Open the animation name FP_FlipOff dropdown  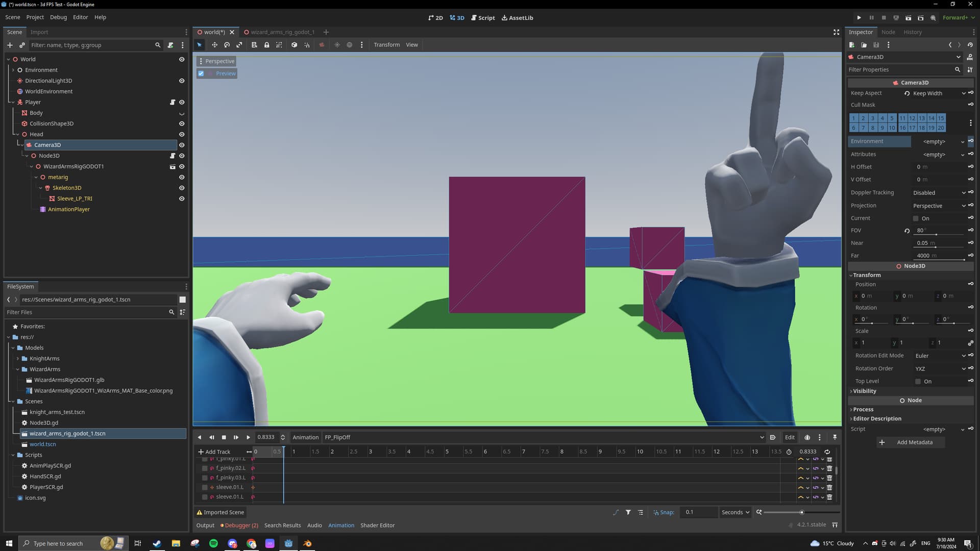544,437
